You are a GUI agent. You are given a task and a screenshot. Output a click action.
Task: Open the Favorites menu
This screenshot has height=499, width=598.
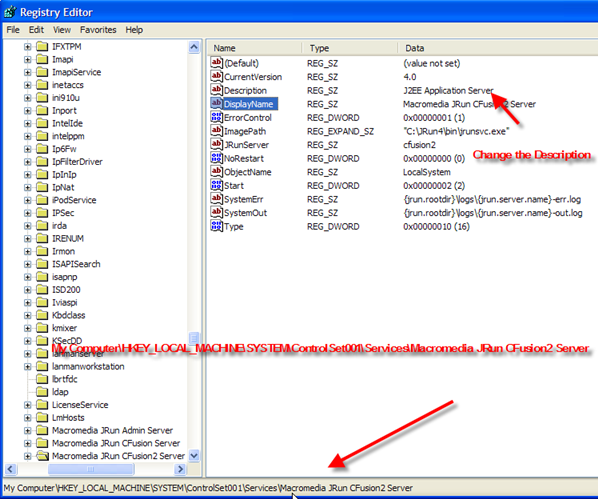(98, 30)
